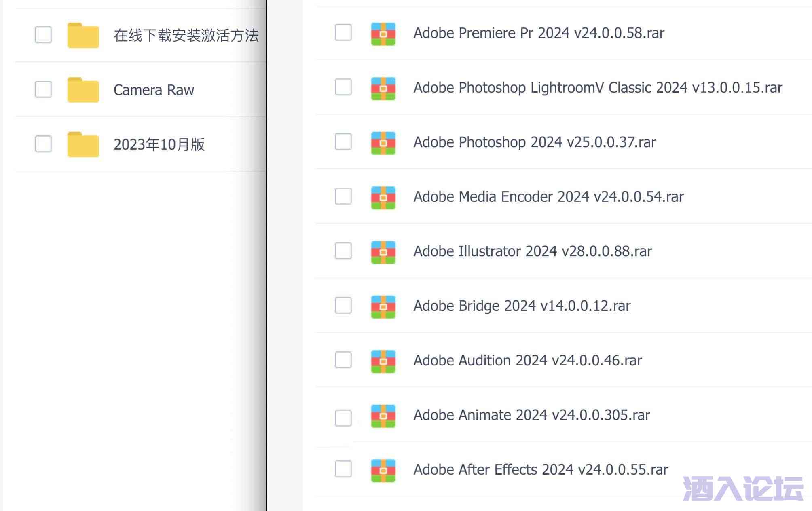Viewport: 812px width, 511px height.
Task: Tick the checkbox for Adobe Premiere Pr 2024
Action: [x=343, y=32]
